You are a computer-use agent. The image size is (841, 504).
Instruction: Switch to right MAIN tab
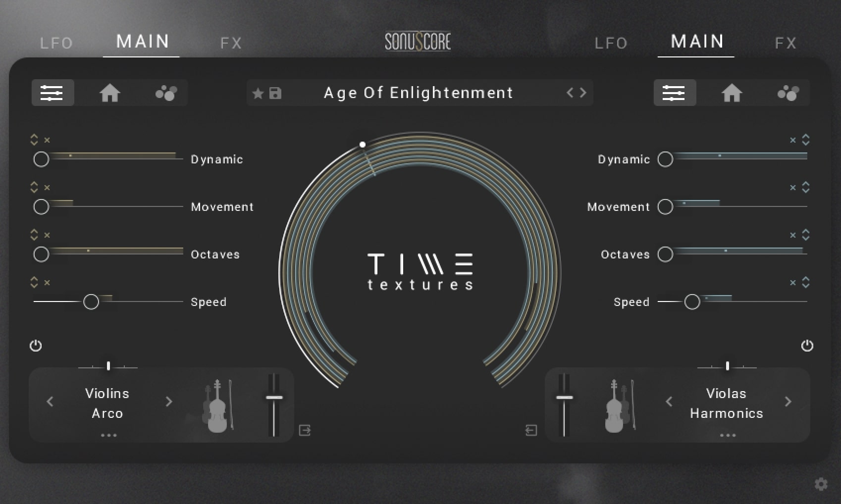click(x=697, y=41)
